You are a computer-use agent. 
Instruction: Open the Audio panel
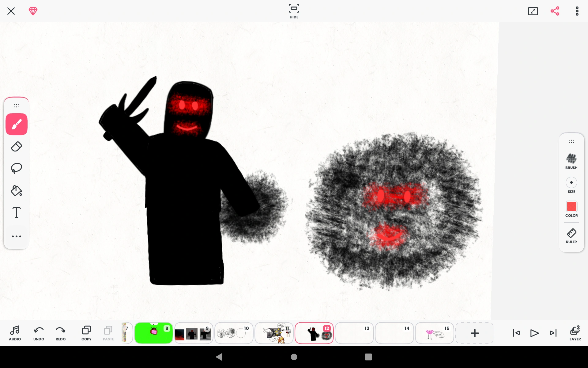click(x=15, y=333)
